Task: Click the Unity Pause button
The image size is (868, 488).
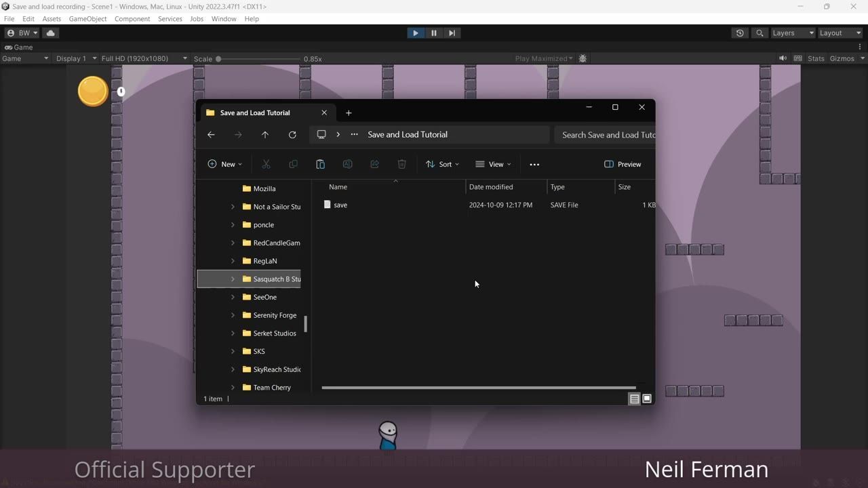Action: [434, 33]
